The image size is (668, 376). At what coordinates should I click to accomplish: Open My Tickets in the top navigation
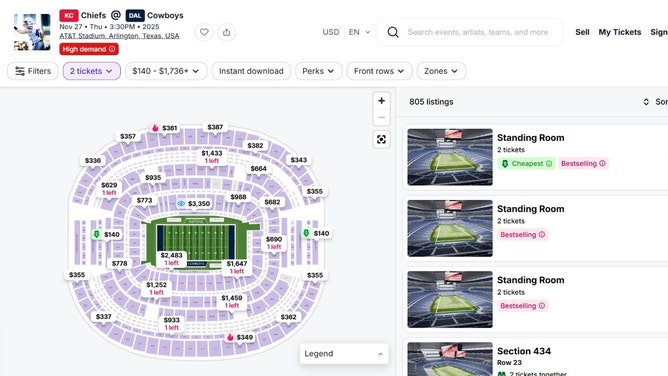(619, 32)
